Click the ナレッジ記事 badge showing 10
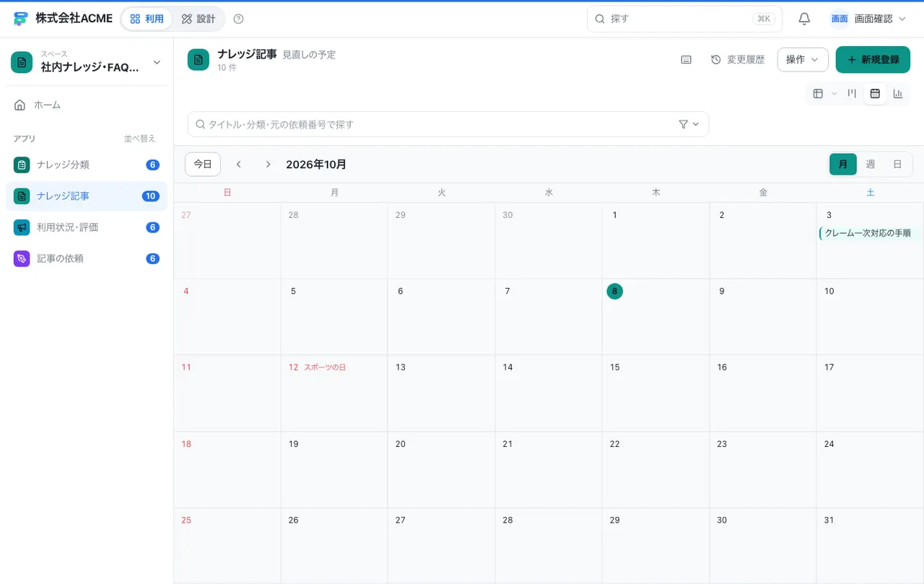The image size is (924, 584). [151, 196]
